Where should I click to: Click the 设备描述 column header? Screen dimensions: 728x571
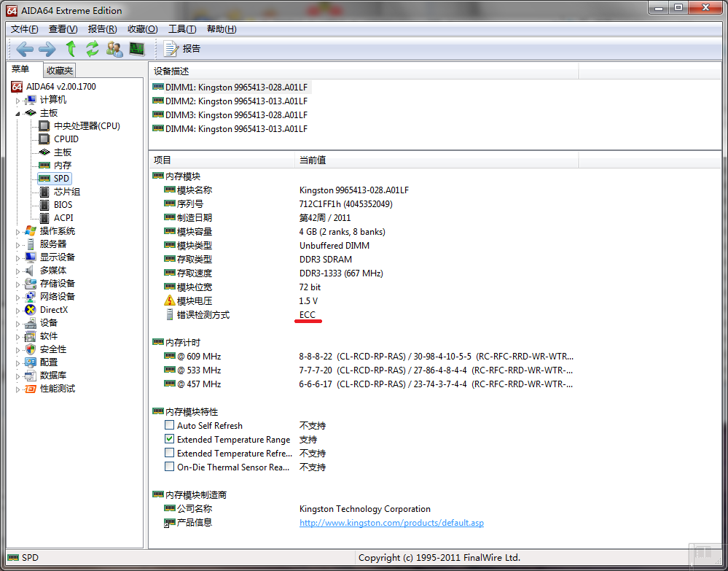[364, 71]
